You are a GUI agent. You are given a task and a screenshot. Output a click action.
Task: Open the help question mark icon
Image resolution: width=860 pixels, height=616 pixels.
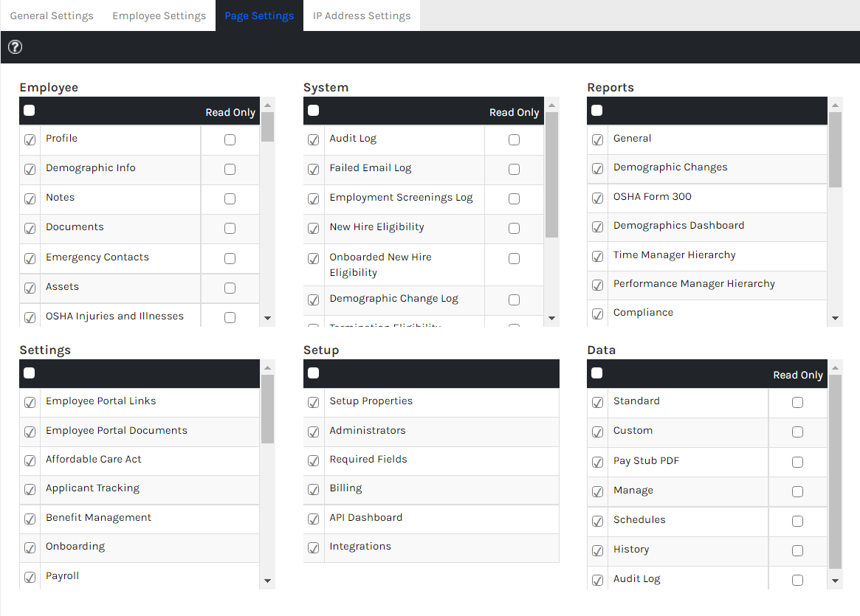[x=15, y=47]
